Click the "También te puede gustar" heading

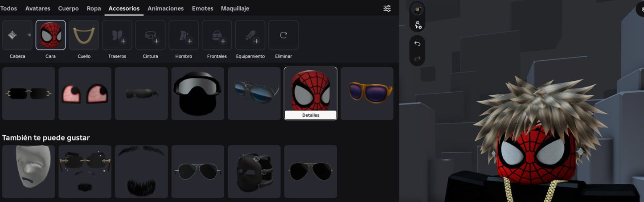[x=46, y=138]
